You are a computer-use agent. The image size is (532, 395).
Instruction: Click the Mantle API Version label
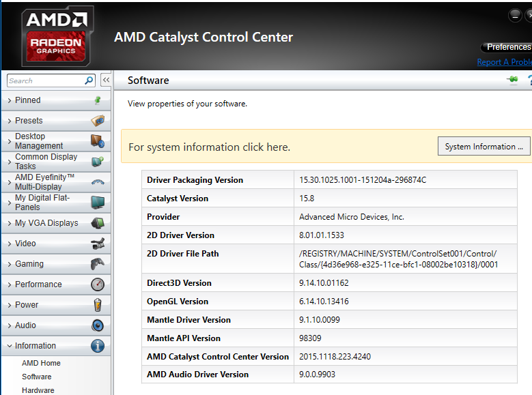click(184, 338)
